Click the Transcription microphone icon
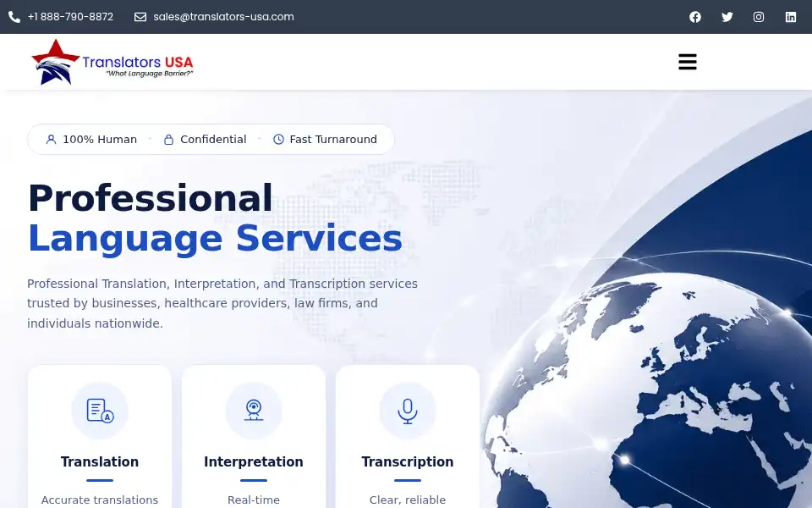The image size is (812, 508). [x=408, y=411]
